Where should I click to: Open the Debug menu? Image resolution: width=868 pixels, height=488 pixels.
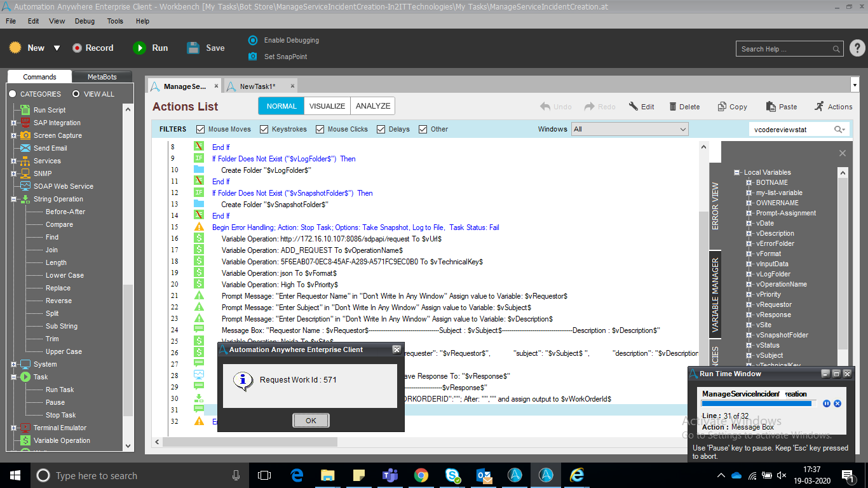pos(85,21)
